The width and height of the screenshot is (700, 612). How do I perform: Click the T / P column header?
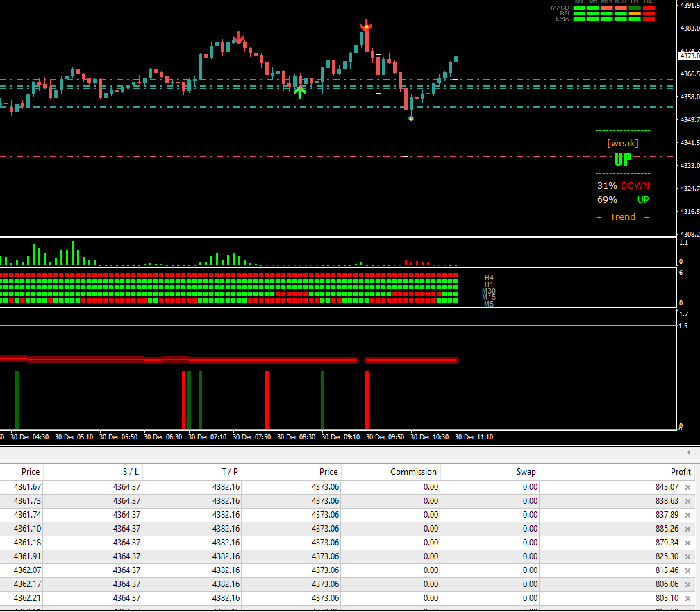[230, 472]
